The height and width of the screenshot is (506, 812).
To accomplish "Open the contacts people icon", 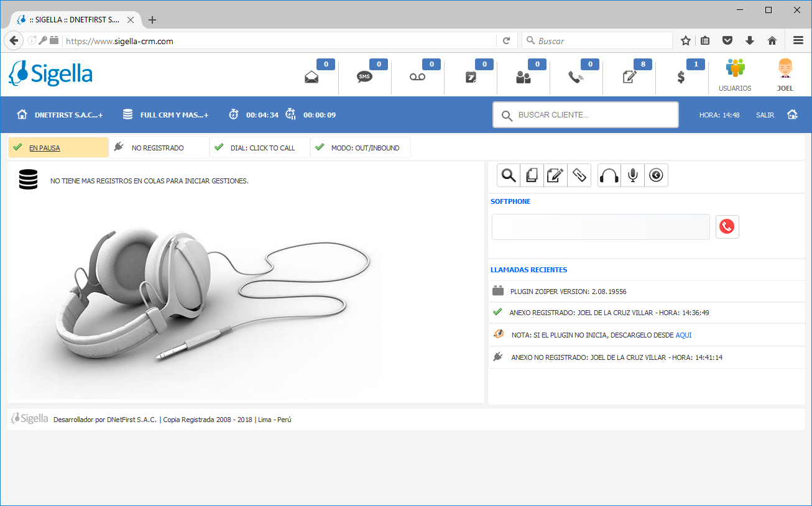I will coord(524,77).
